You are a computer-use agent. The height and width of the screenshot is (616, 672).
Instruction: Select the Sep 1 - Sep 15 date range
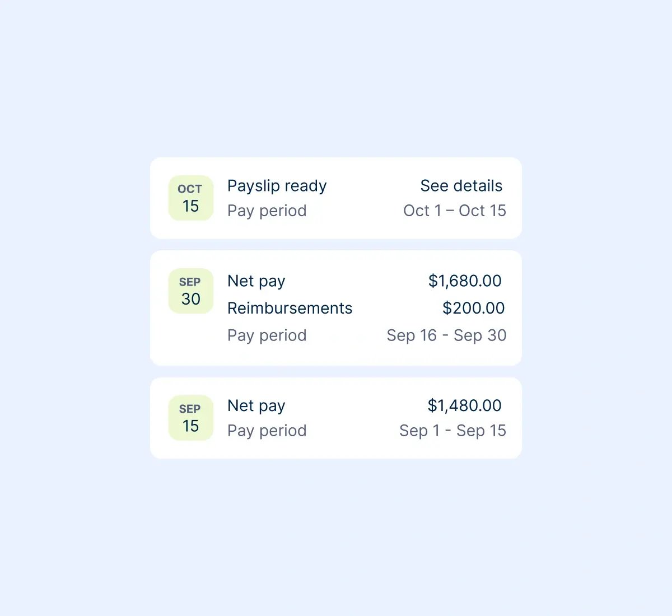[x=452, y=431]
